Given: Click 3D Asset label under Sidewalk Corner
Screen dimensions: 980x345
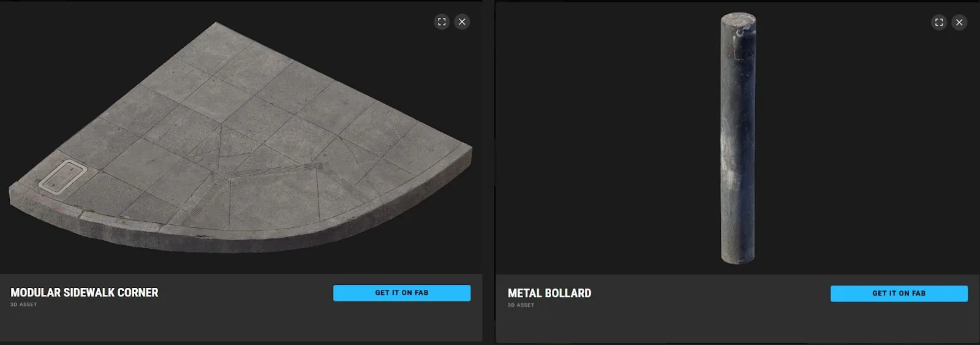Looking at the screenshot, I should [24, 305].
